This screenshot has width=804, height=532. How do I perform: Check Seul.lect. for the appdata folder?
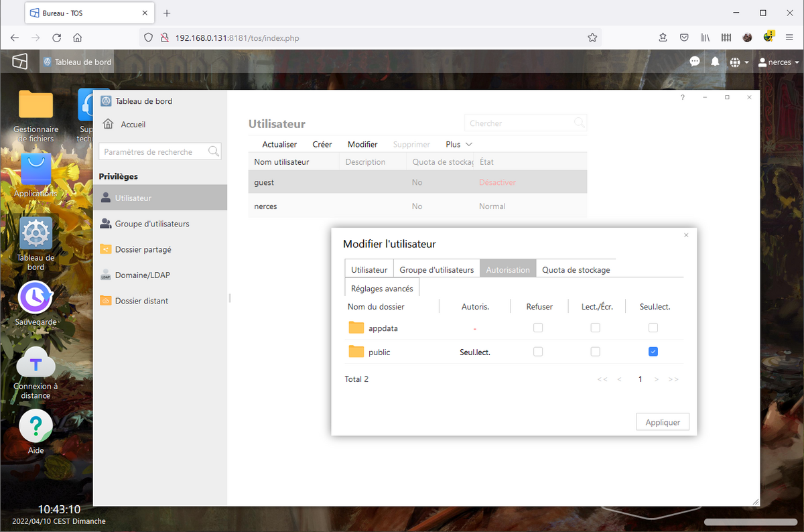653,328
